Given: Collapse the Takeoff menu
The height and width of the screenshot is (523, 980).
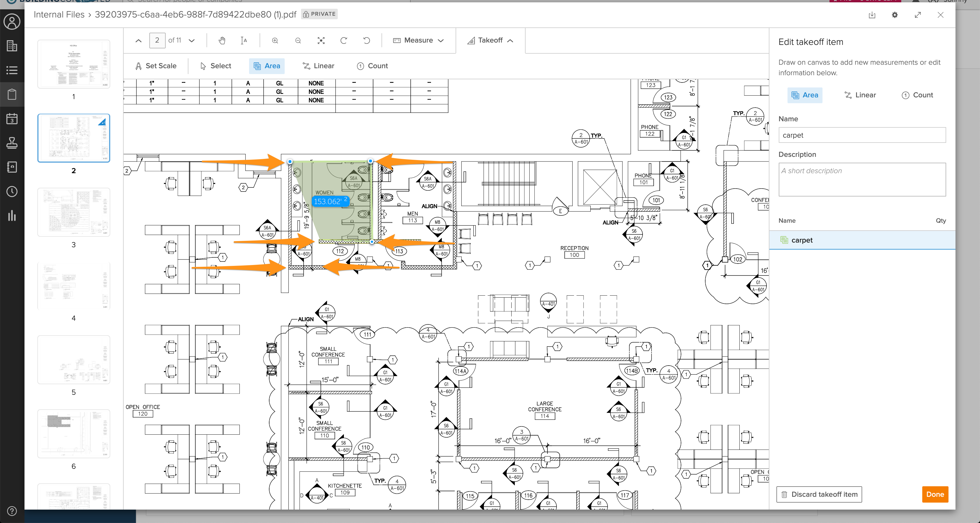Looking at the screenshot, I should (x=490, y=40).
